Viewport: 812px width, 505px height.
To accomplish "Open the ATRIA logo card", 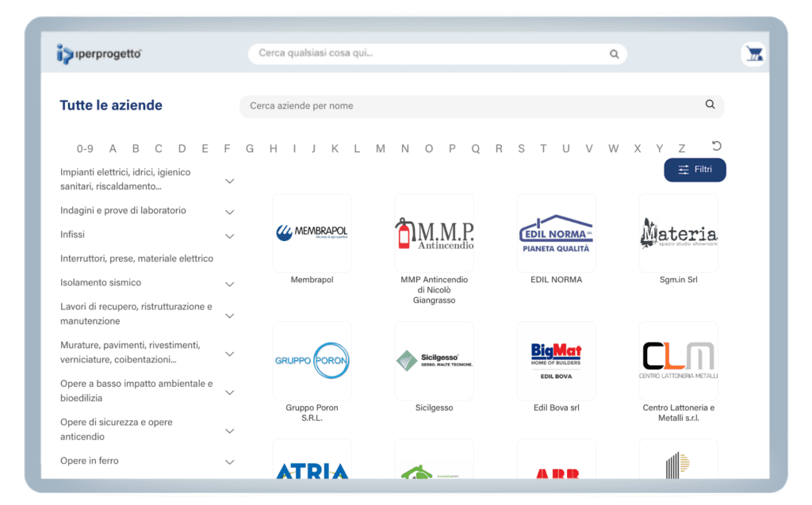I will [312, 460].
